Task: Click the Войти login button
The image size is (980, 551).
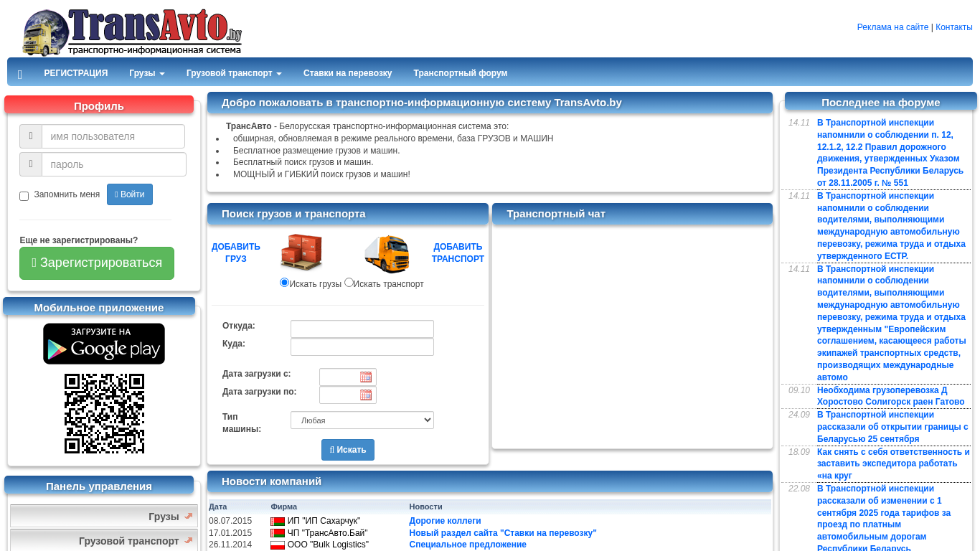Action: pyautogui.click(x=130, y=194)
